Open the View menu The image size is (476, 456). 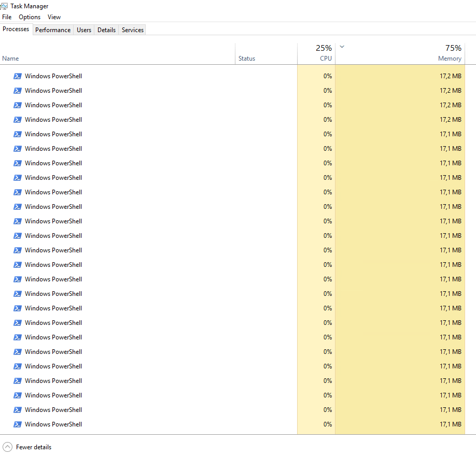click(x=54, y=17)
